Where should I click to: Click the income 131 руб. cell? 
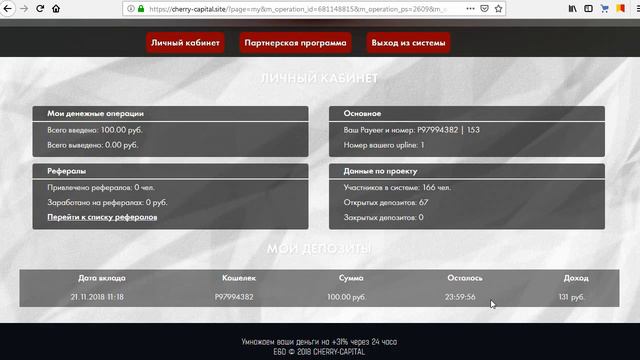coord(571,297)
